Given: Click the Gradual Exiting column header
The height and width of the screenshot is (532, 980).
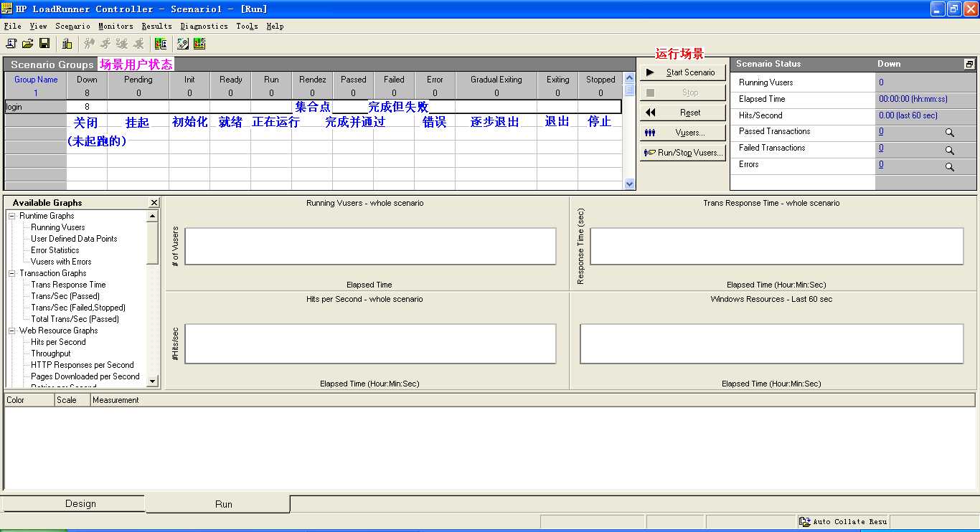Looking at the screenshot, I should click(496, 80).
